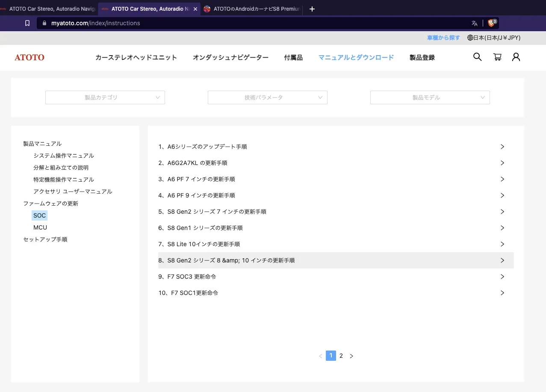Open the 製品カテゴリ dropdown
The height and width of the screenshot is (392, 546).
(x=105, y=97)
